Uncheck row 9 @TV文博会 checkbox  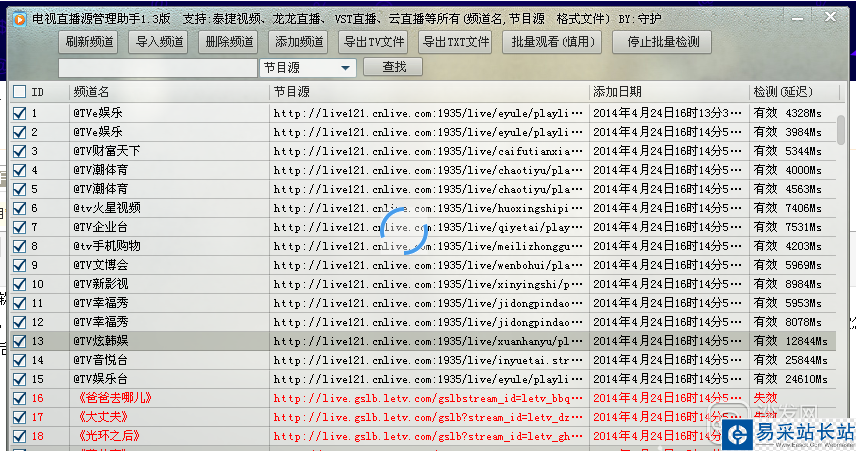[x=19, y=265]
